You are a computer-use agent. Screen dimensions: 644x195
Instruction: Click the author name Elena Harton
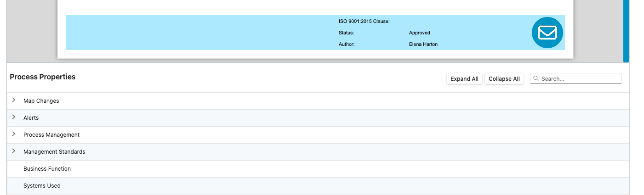[x=423, y=45]
